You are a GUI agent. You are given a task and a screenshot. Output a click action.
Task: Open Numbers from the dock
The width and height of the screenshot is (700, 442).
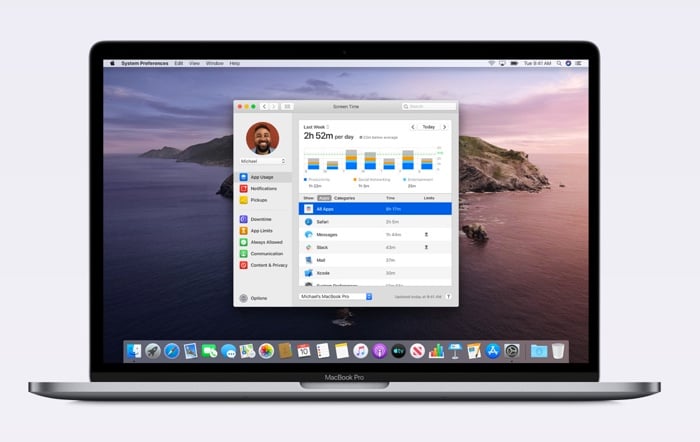[436, 351]
